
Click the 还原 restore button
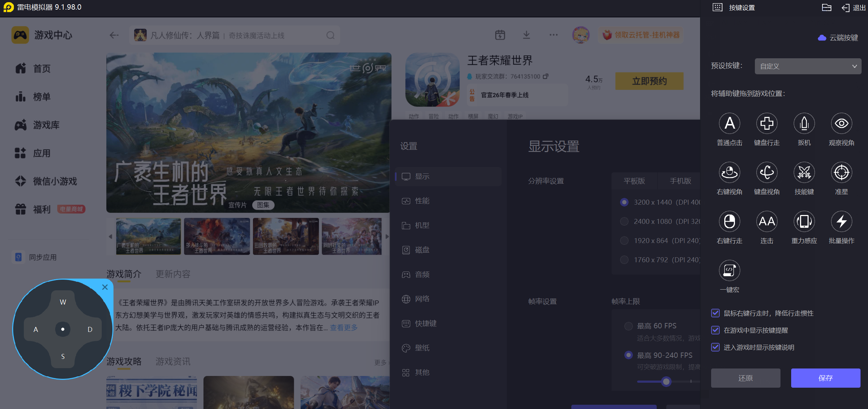click(x=746, y=378)
